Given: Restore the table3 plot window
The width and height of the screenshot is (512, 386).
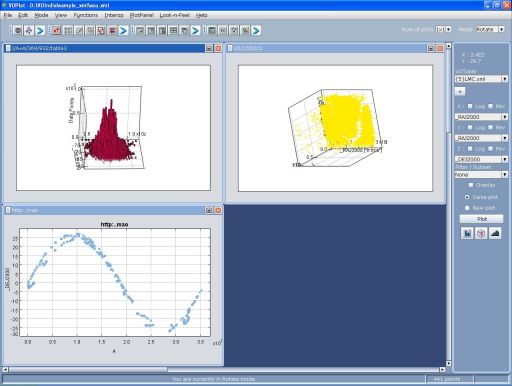Looking at the screenshot, I should tap(209, 48).
